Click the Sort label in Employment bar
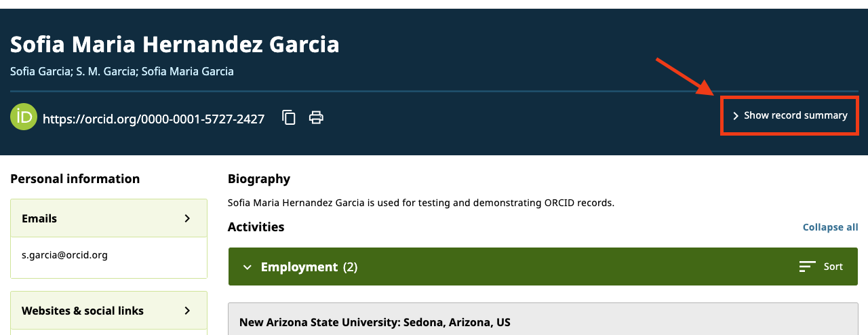Viewport: 868px width, 335px height. click(x=833, y=267)
